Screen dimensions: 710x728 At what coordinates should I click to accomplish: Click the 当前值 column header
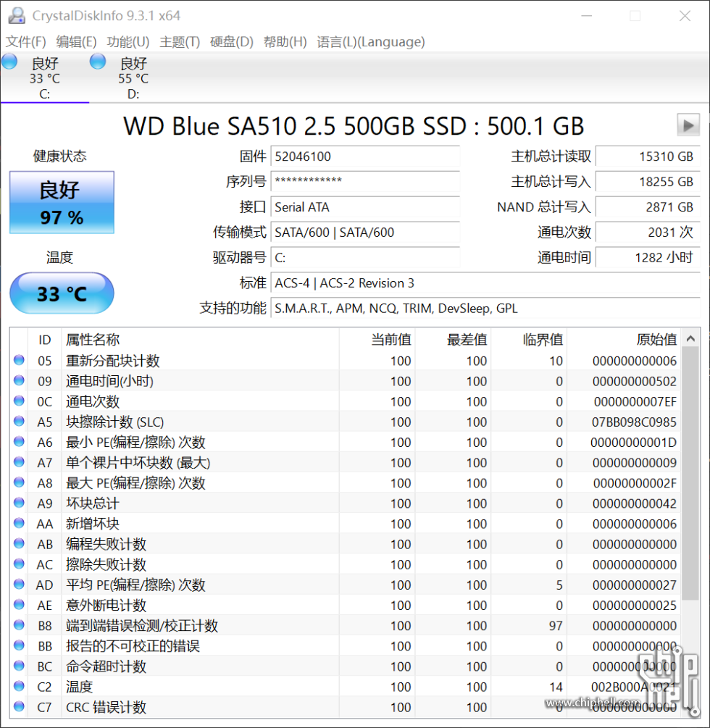coord(377,340)
